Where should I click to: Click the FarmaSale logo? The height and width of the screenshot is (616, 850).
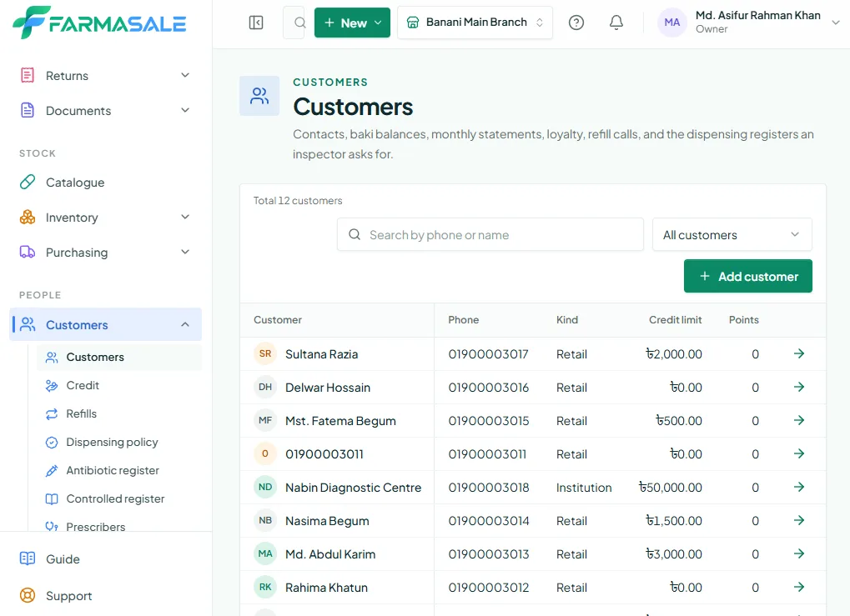[100, 23]
